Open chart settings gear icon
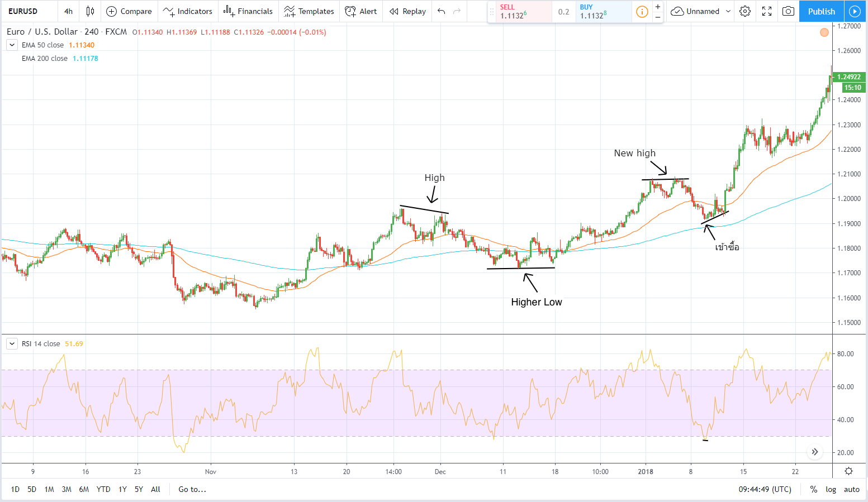868x502 pixels. 744,11
